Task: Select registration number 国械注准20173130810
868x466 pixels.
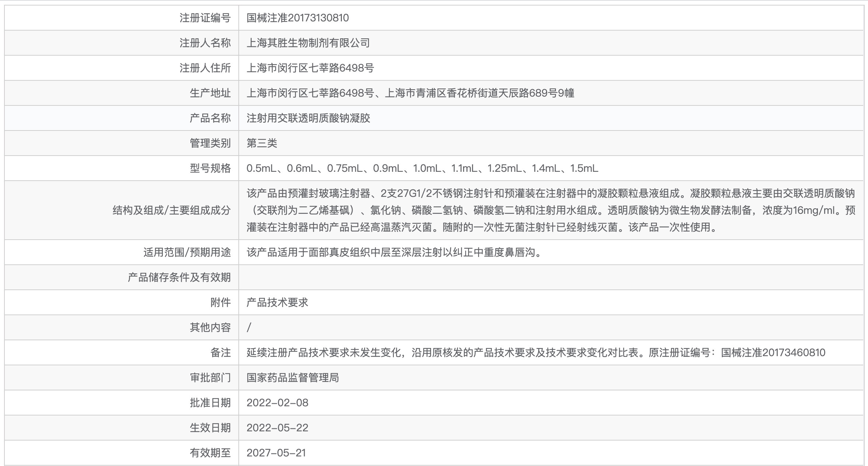Action: (298, 18)
